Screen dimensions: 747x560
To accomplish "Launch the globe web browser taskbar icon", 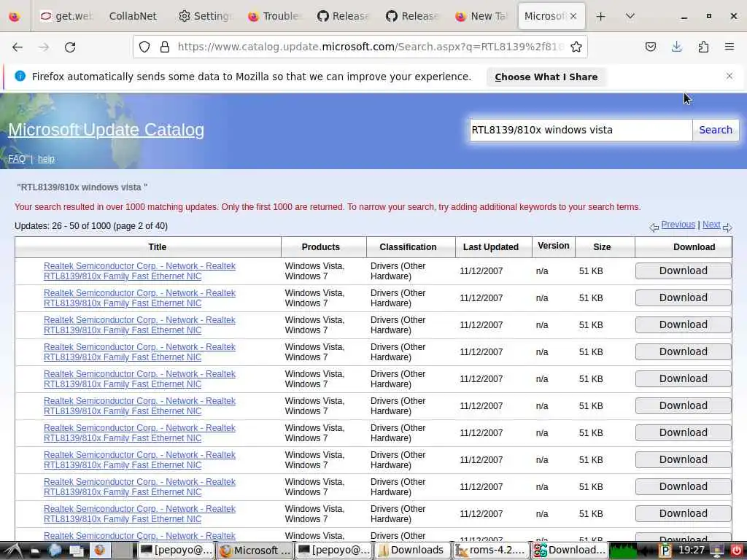I will point(55,551).
